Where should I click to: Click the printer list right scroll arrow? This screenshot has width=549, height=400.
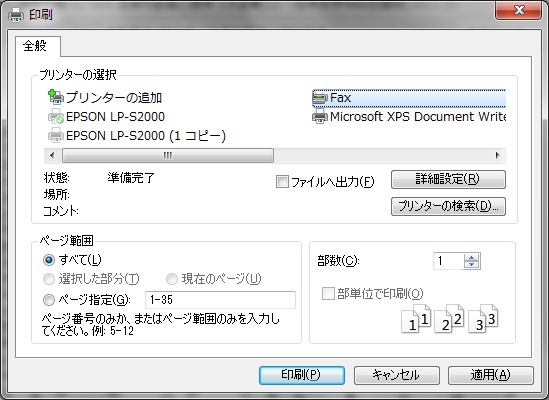point(498,156)
